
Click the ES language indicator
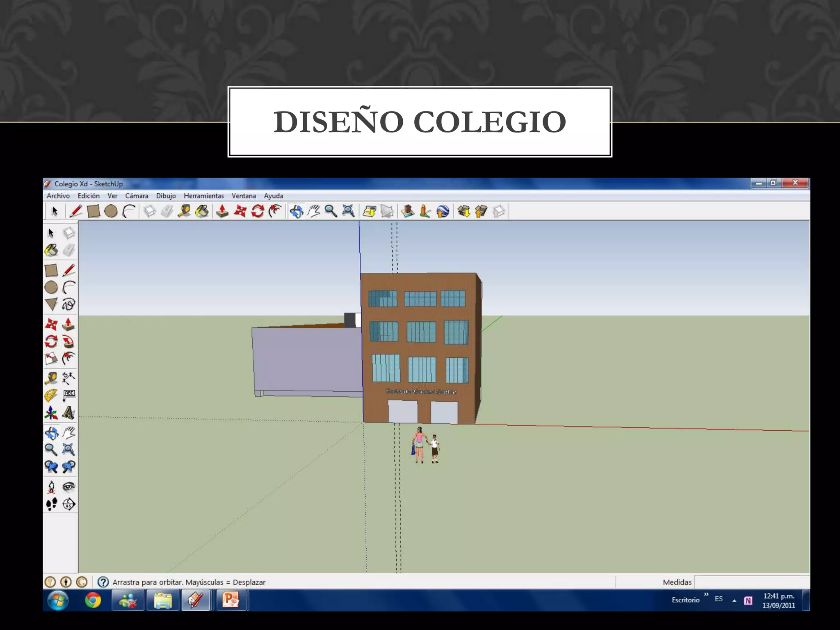tap(719, 599)
